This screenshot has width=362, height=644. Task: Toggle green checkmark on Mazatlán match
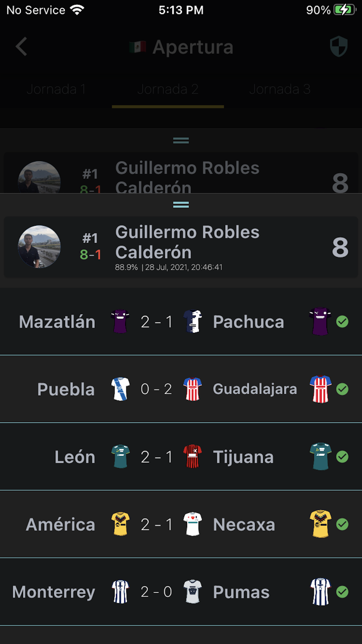342,321
